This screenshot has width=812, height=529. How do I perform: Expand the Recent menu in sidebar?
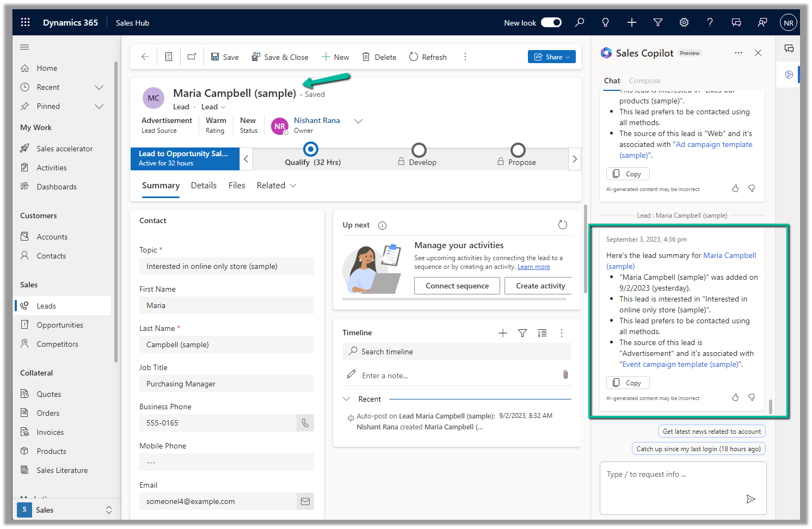point(99,87)
